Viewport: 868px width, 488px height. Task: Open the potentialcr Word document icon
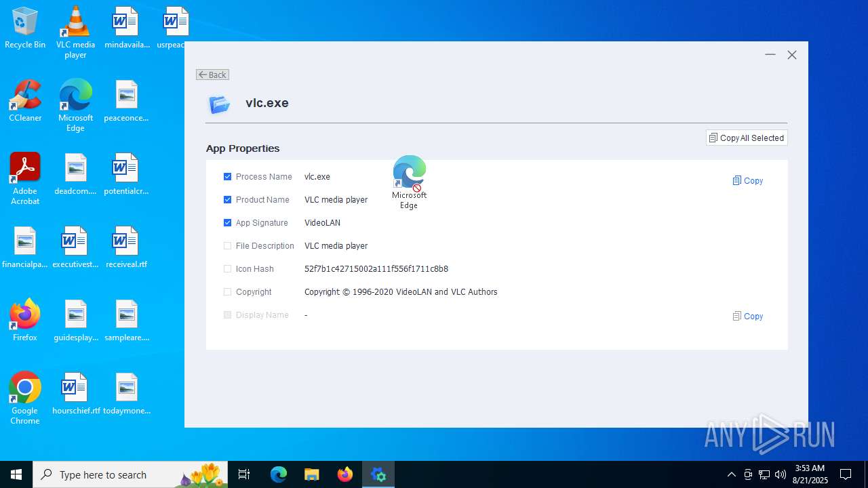tap(126, 174)
